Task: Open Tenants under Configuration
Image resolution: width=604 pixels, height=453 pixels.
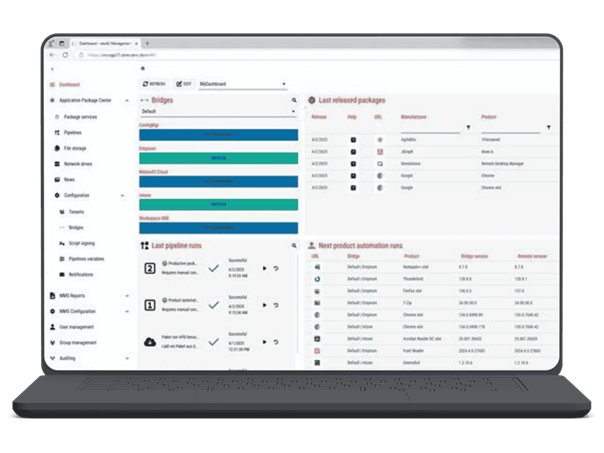Action: click(72, 212)
